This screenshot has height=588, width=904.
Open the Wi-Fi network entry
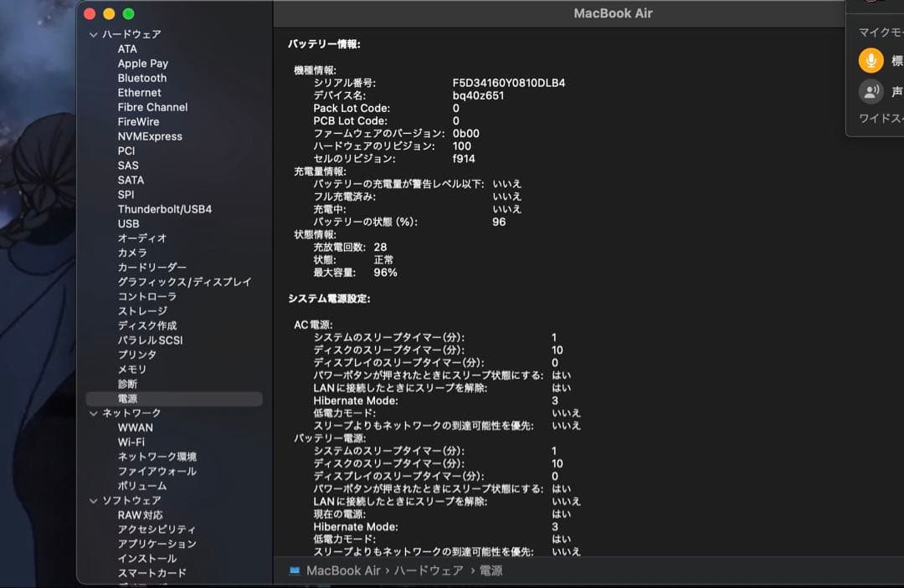(134, 442)
